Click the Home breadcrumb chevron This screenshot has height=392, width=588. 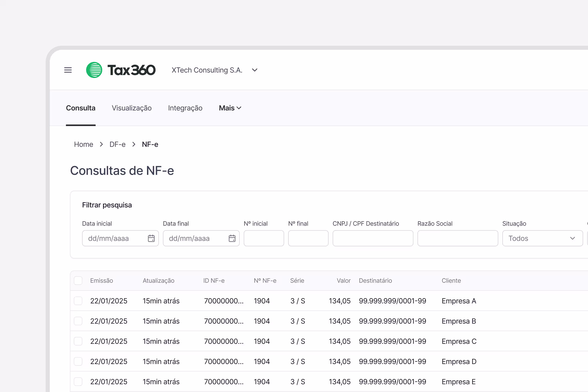101,144
